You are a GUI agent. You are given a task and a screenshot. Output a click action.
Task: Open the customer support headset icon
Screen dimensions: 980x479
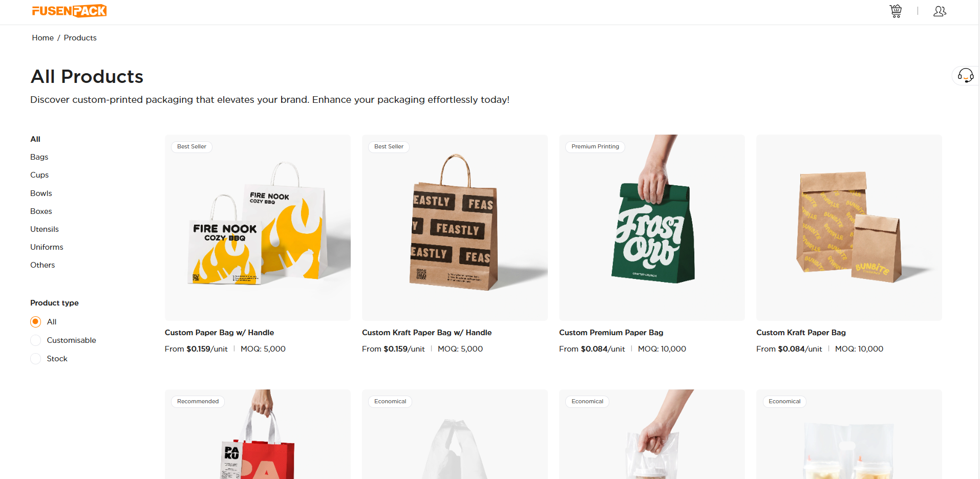click(966, 76)
